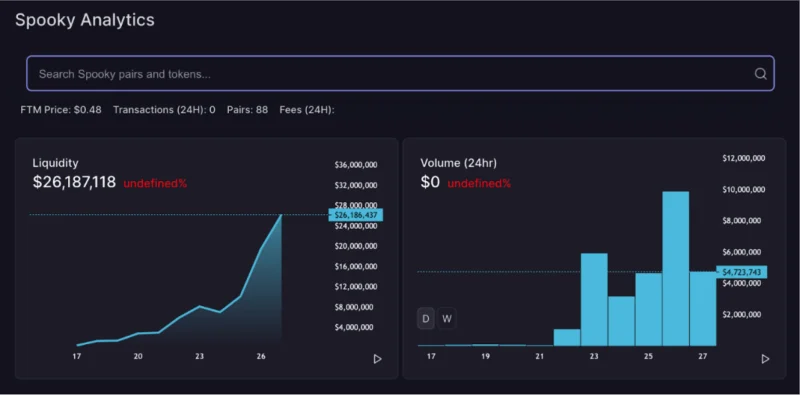
Task: Click the Pairs: 88 stat
Action: (x=247, y=110)
